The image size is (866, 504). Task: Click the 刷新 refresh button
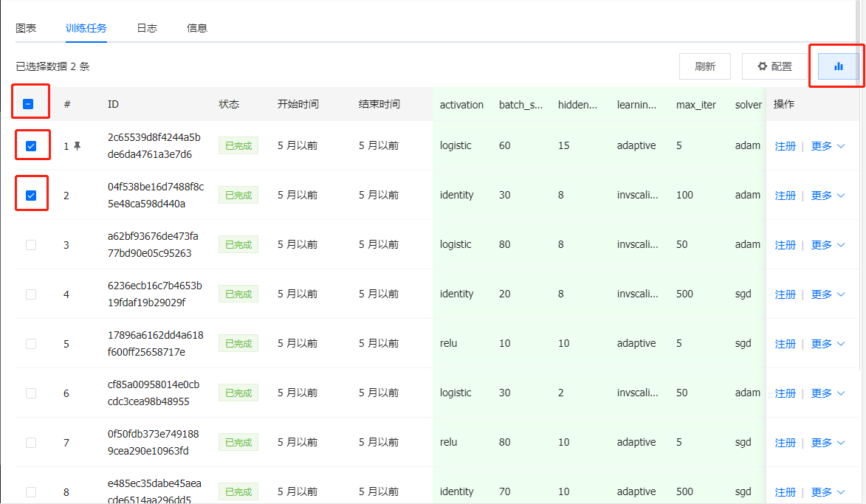(x=705, y=66)
